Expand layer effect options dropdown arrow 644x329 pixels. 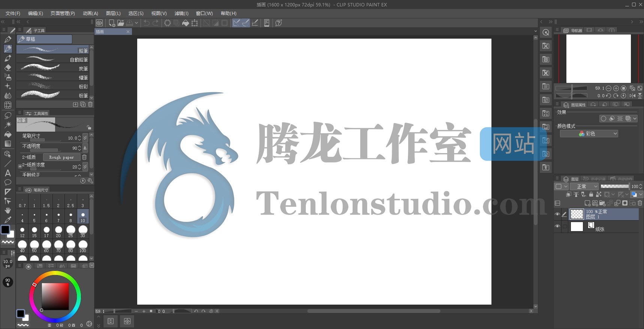tap(635, 119)
